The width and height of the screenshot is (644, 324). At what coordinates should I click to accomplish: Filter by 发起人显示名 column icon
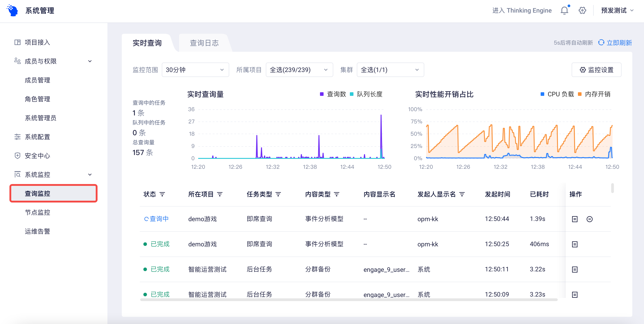[x=462, y=194]
